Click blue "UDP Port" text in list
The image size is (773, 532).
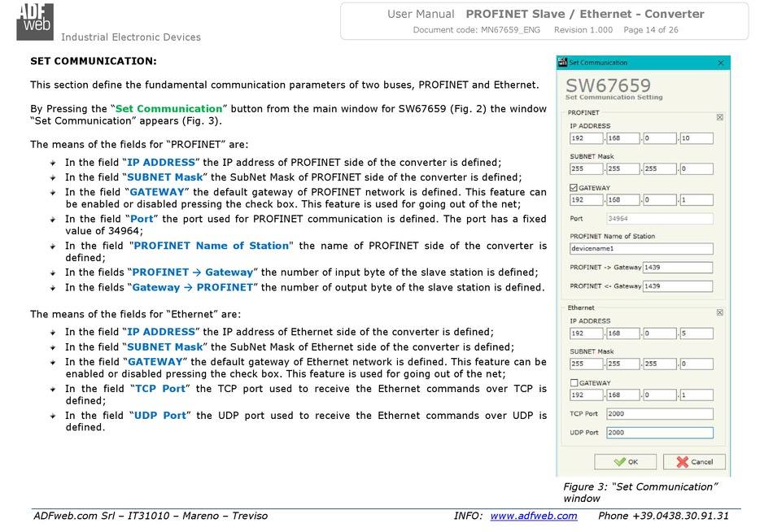[x=160, y=415]
